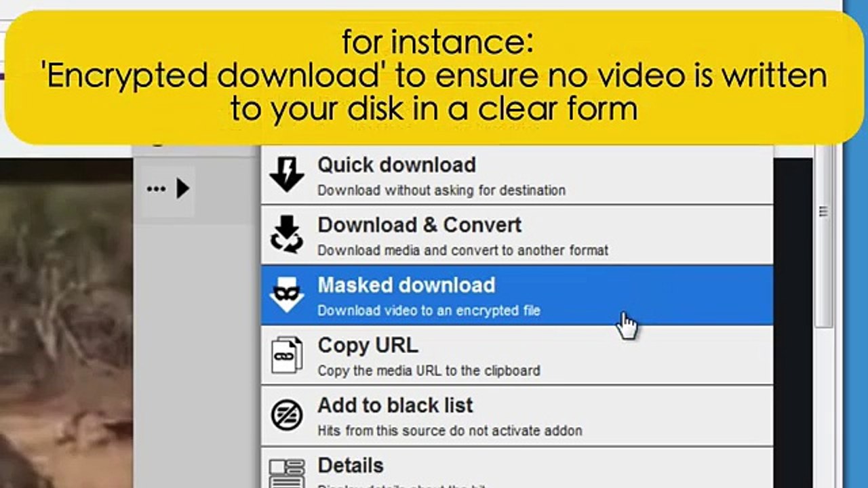Click the Download & Convert arrows icon
Image resolution: width=868 pixels, height=488 pixels.
[x=287, y=235]
